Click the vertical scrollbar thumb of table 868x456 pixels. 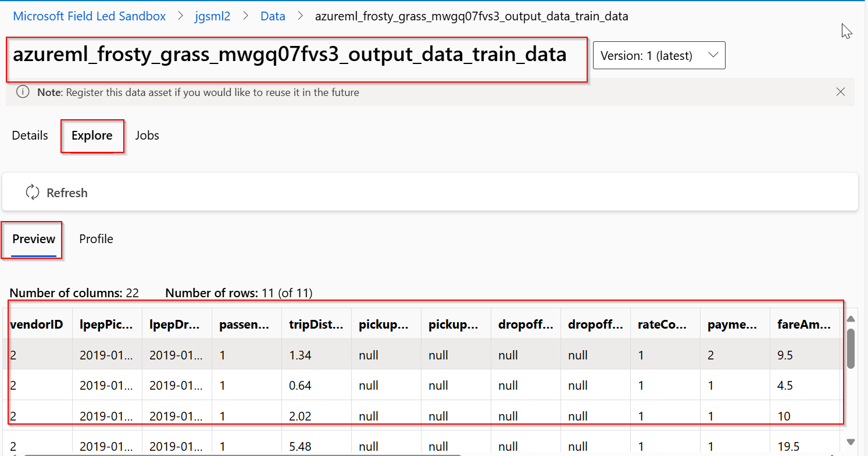coord(851,348)
